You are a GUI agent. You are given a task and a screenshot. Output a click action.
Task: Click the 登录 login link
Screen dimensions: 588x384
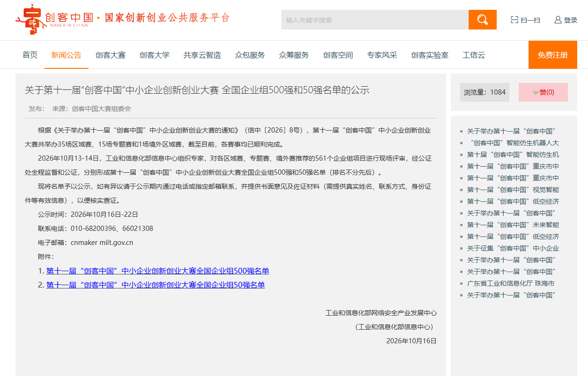(x=571, y=20)
